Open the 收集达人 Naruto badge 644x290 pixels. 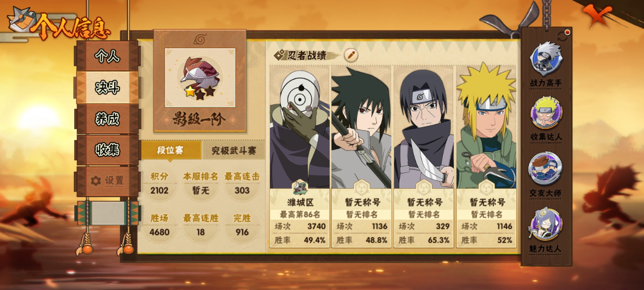(x=546, y=113)
